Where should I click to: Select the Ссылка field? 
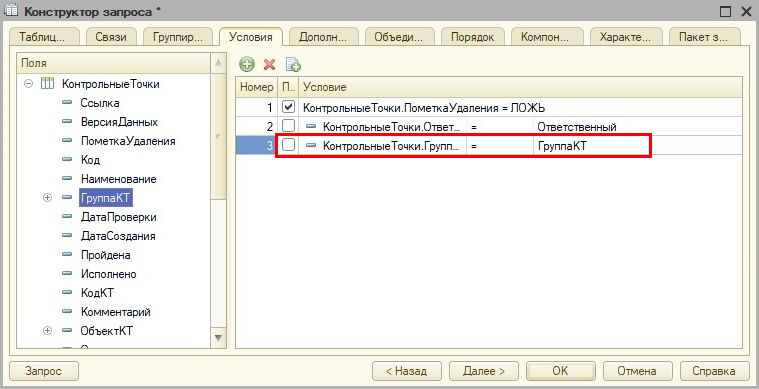click(100, 103)
